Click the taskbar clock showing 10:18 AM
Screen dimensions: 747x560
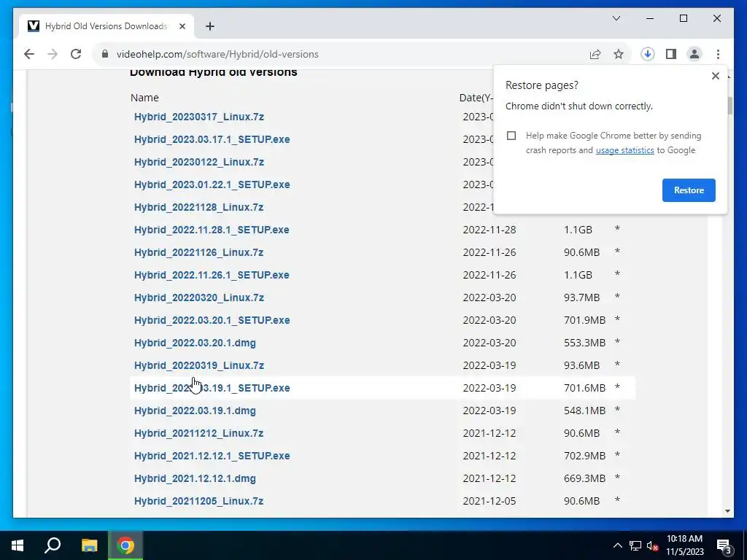[x=684, y=545]
